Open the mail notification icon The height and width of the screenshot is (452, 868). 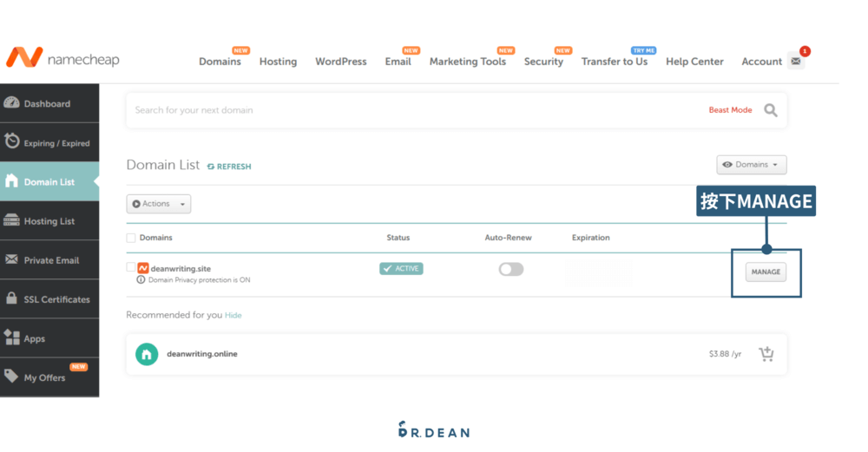pos(796,62)
